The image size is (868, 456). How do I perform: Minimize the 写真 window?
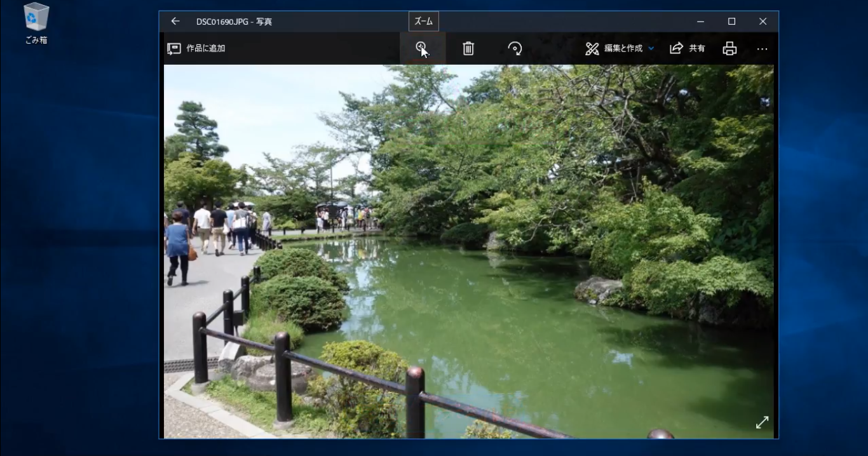click(x=701, y=22)
